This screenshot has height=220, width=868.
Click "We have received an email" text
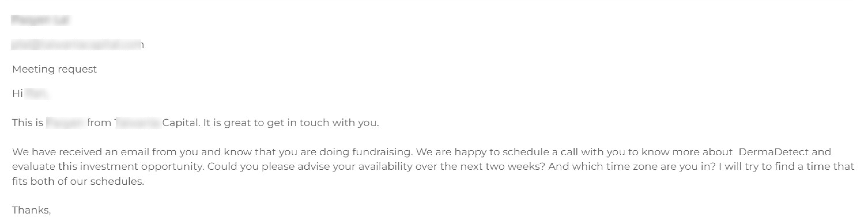80,152
